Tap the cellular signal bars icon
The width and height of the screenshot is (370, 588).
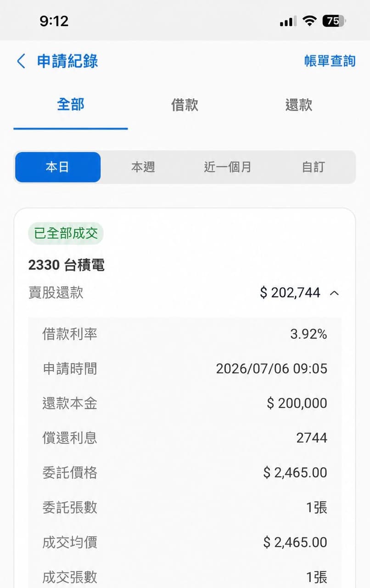288,21
